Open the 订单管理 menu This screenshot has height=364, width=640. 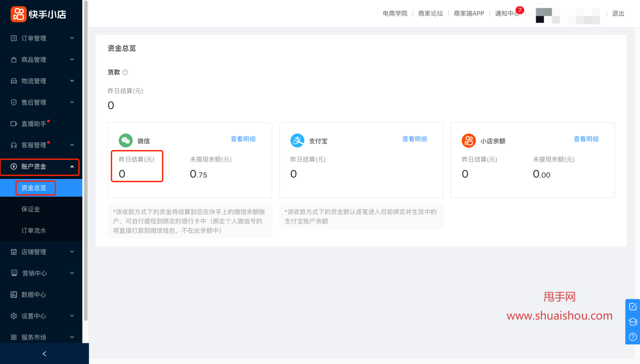point(41,38)
